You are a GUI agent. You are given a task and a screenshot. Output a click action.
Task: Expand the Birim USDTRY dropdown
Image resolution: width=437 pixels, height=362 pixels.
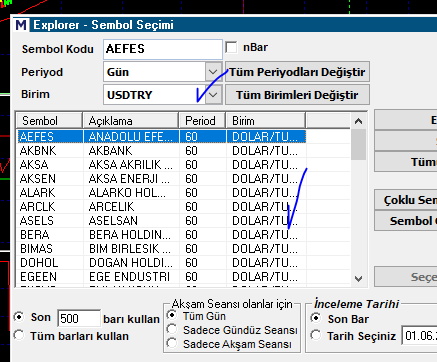213,95
